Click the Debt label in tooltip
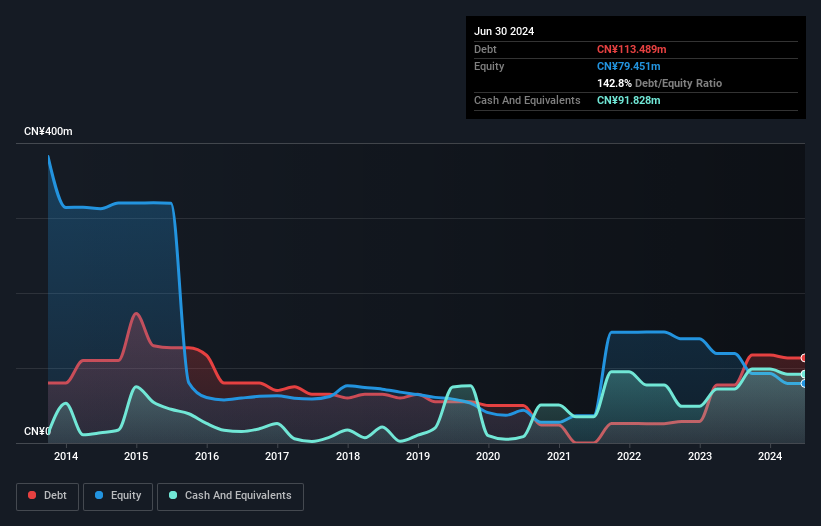The height and width of the screenshot is (526, 821). click(485, 49)
